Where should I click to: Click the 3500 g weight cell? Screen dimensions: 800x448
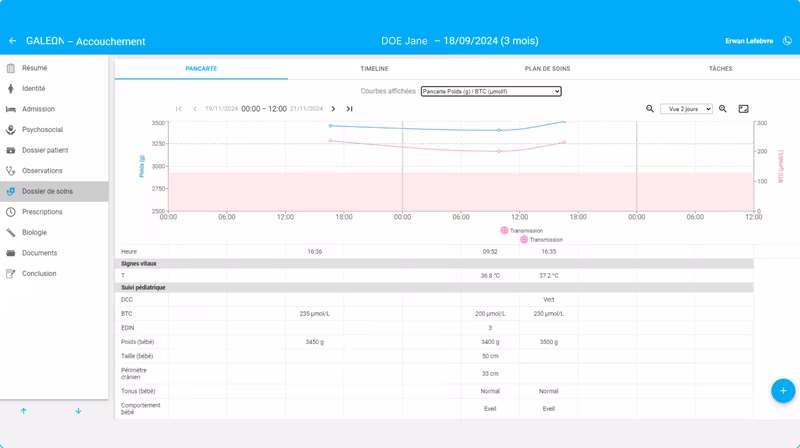tap(548, 342)
